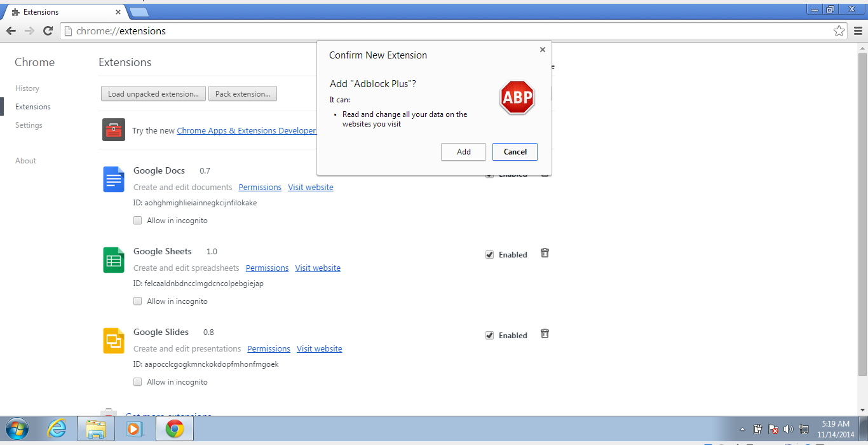Image resolution: width=868 pixels, height=445 pixels.
Task: Click the Google Slides extension name
Action: pyautogui.click(x=161, y=332)
